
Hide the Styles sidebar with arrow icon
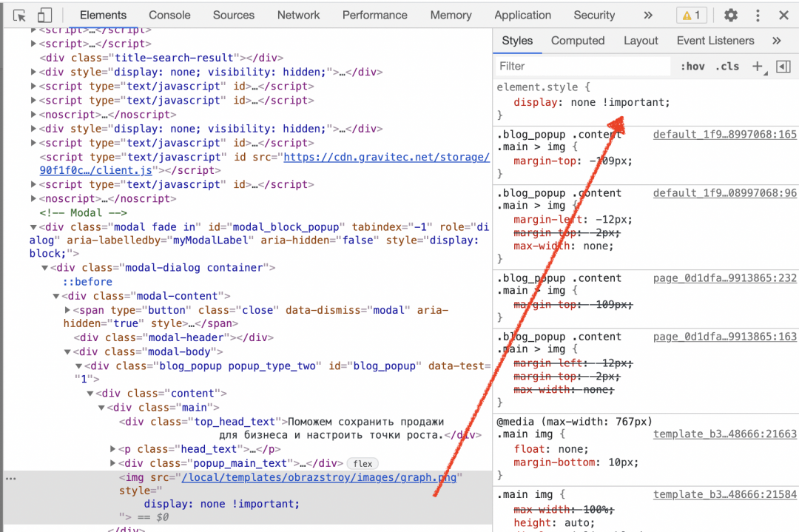click(x=783, y=66)
